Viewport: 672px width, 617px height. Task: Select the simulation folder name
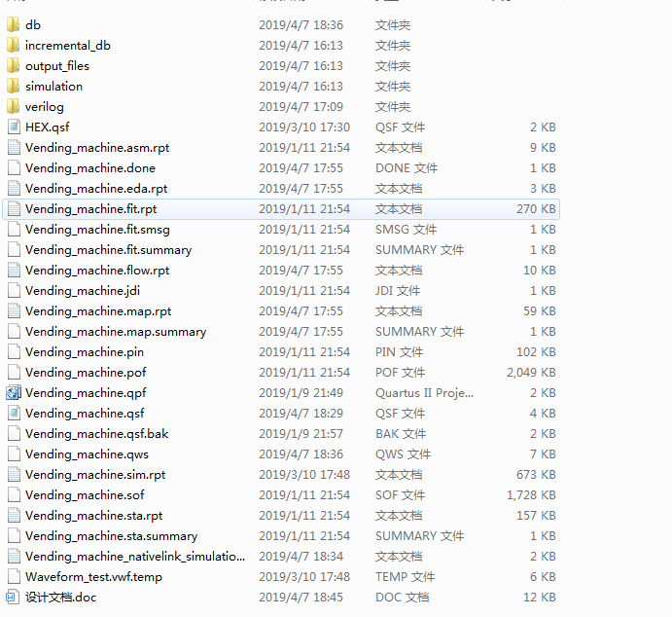point(53,87)
